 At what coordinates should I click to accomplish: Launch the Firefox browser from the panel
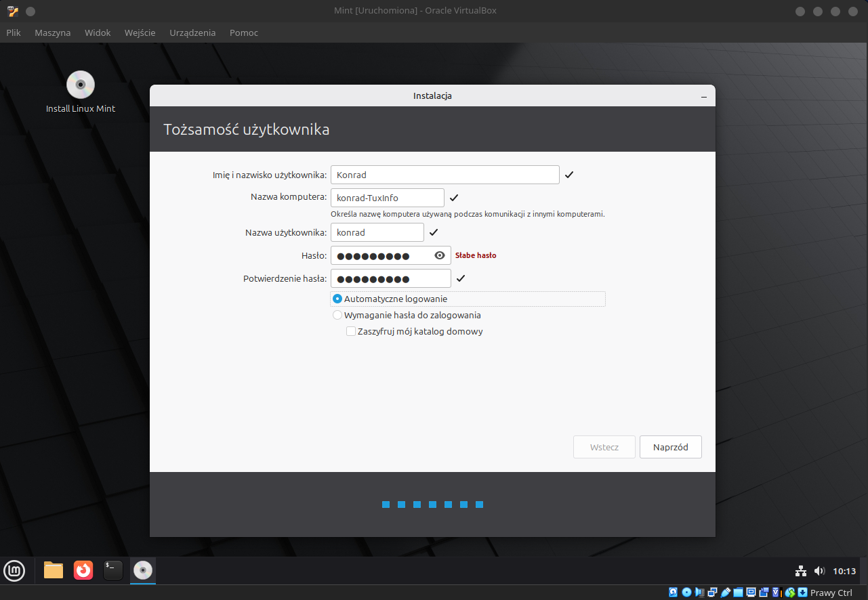(83, 570)
